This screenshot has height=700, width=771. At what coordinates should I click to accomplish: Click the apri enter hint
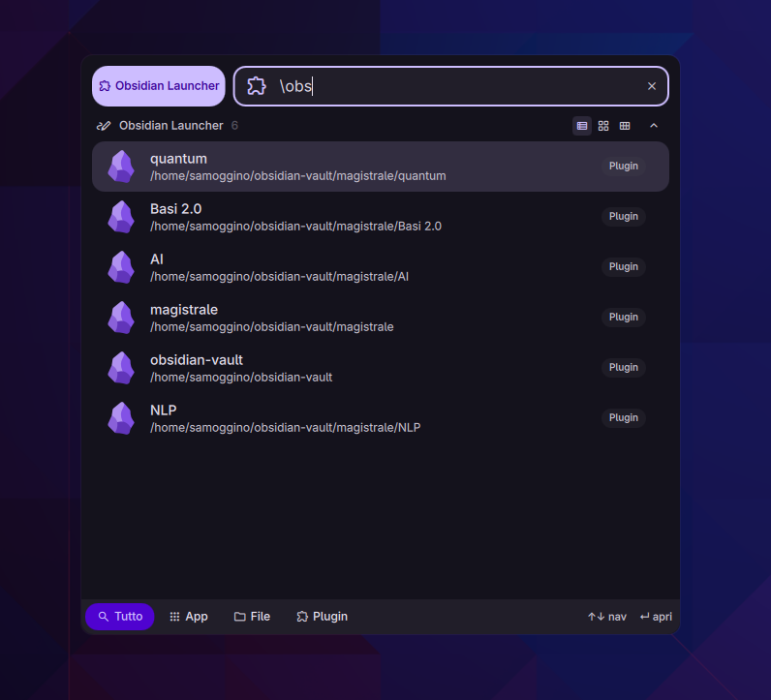coord(656,617)
